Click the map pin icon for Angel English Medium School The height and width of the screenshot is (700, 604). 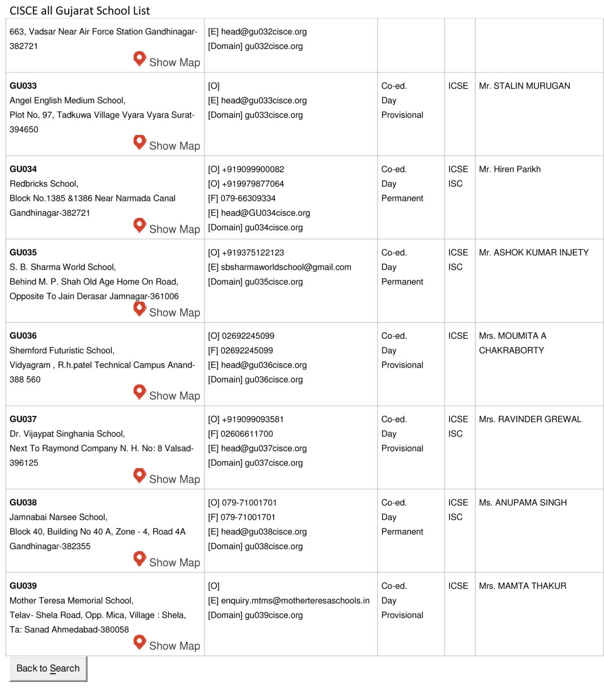tap(140, 142)
